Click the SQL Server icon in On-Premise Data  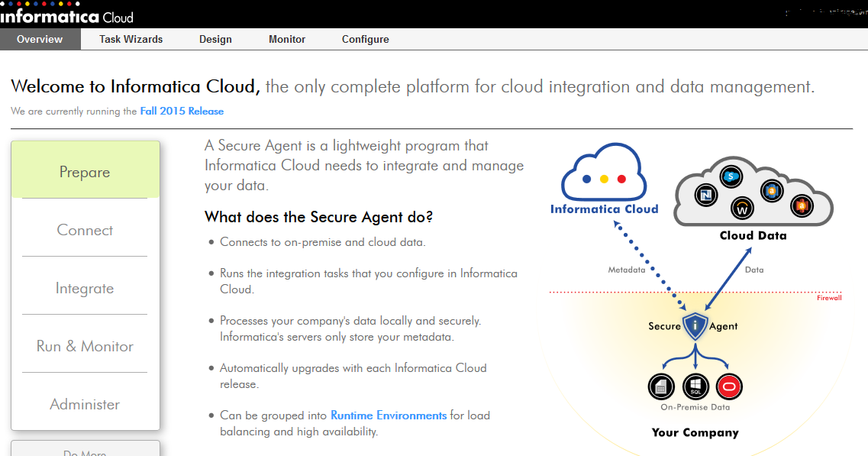coord(695,386)
